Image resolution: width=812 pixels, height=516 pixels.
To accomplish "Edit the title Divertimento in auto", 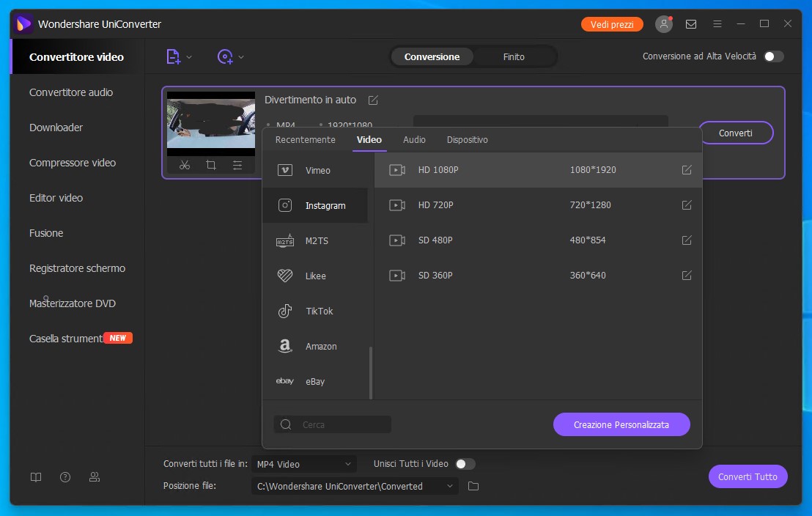I will [373, 100].
